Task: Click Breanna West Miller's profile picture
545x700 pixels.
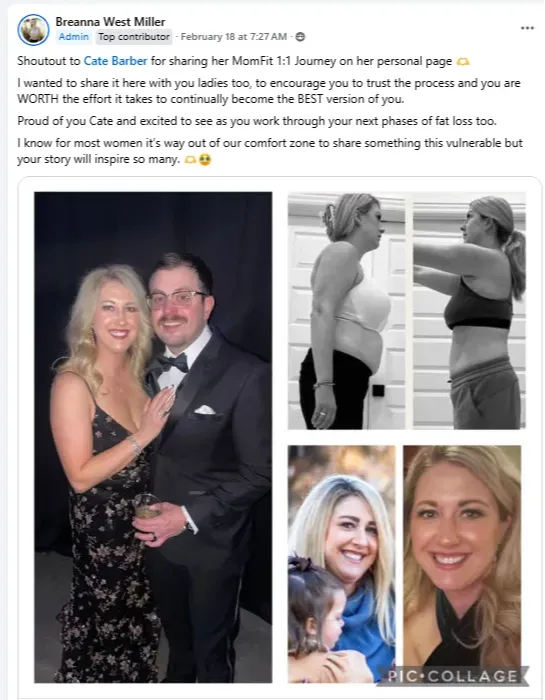Action: [33, 30]
